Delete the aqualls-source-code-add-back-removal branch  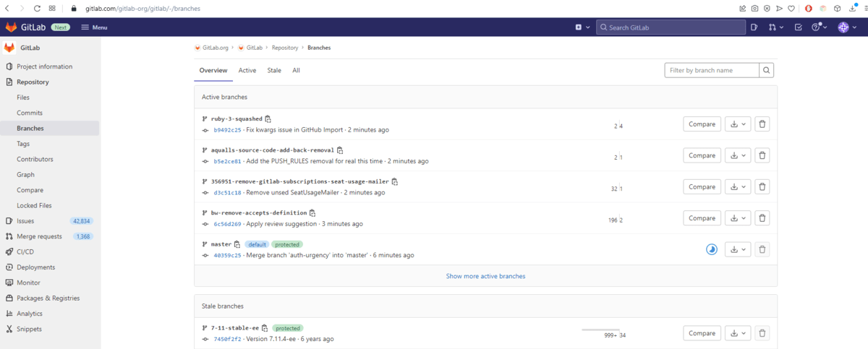click(x=762, y=155)
